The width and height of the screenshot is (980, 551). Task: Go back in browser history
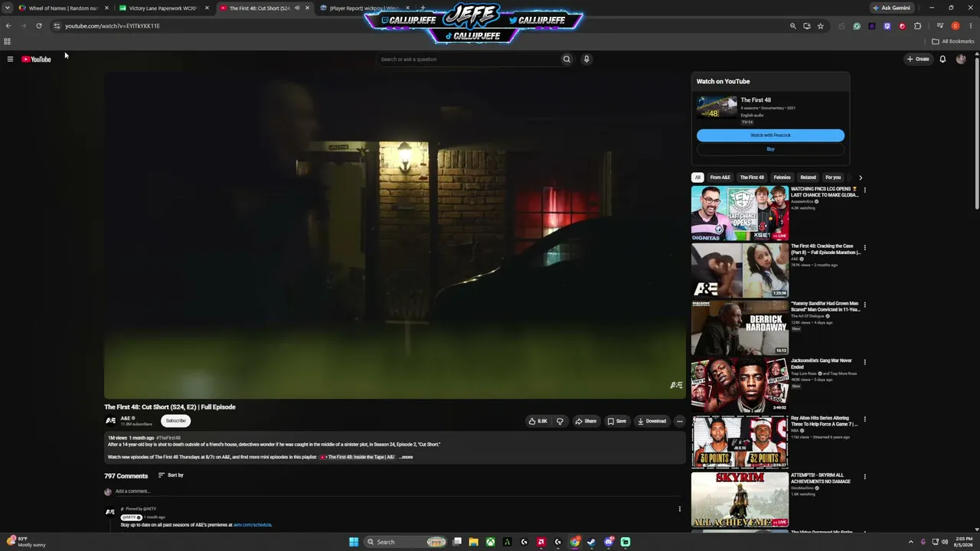point(8,26)
